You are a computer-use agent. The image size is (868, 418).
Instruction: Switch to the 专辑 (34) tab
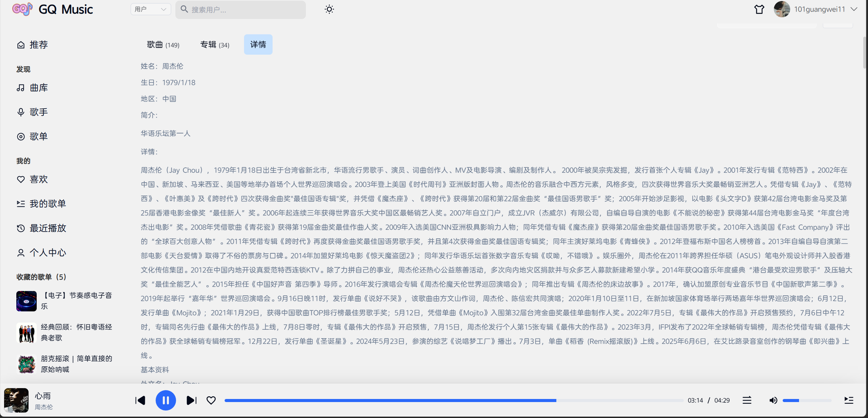[x=215, y=44]
